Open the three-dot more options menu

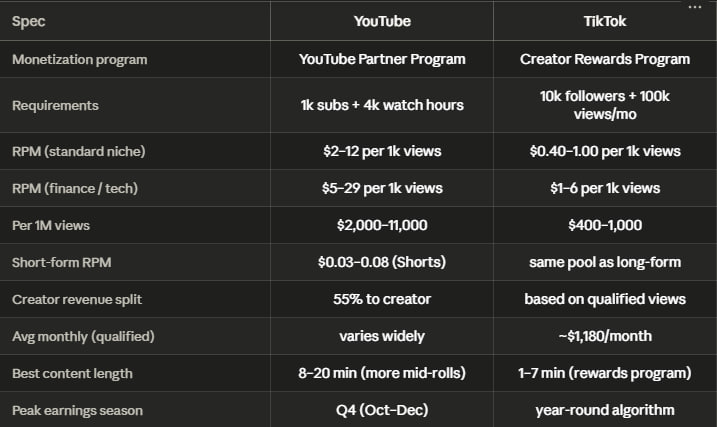pos(695,7)
